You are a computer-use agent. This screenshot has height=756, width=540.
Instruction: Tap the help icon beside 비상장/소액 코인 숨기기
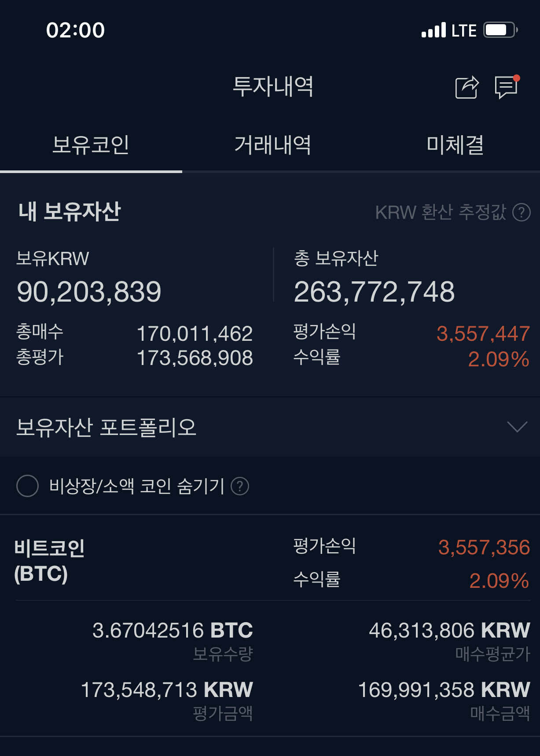pyautogui.click(x=240, y=486)
